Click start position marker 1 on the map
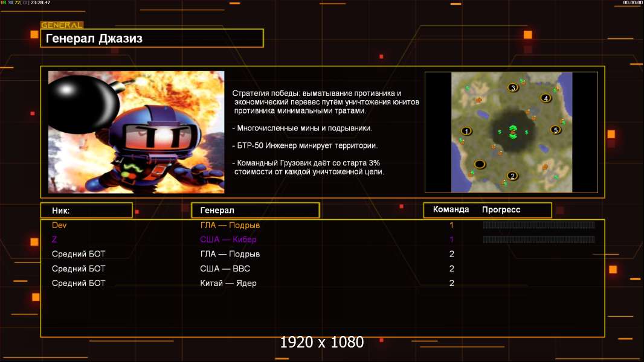The width and height of the screenshot is (644, 362). [x=466, y=131]
